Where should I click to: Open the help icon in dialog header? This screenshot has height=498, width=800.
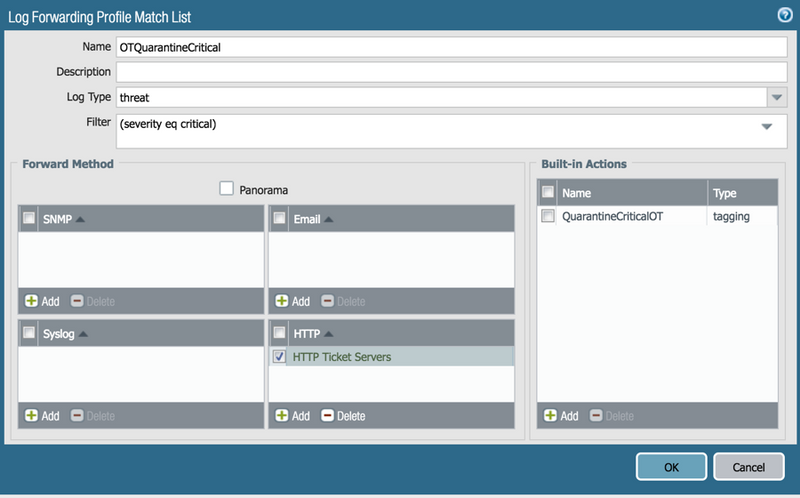(785, 14)
